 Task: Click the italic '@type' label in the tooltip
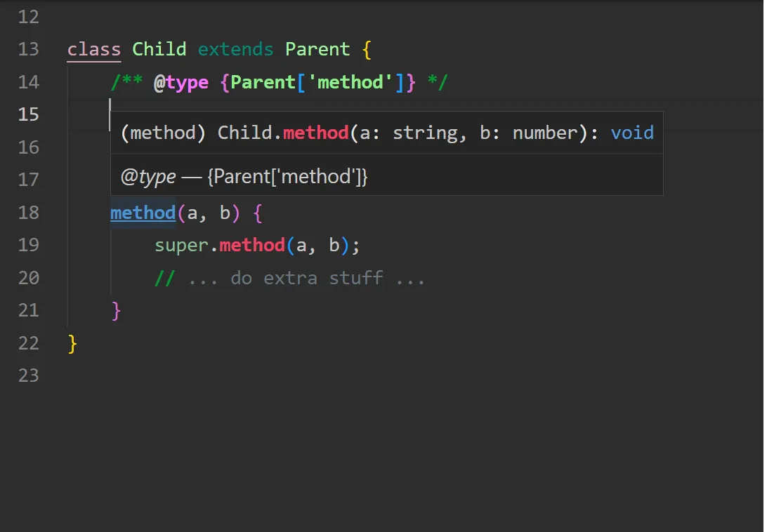147,177
